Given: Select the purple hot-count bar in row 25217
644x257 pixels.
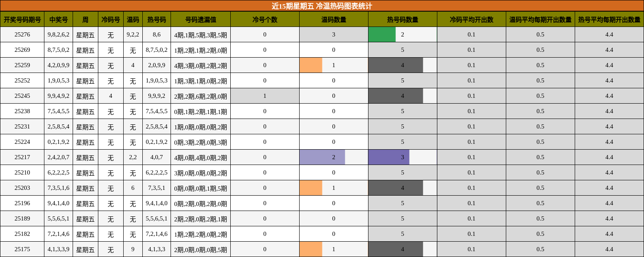Looking at the screenshot, I should point(388,157).
